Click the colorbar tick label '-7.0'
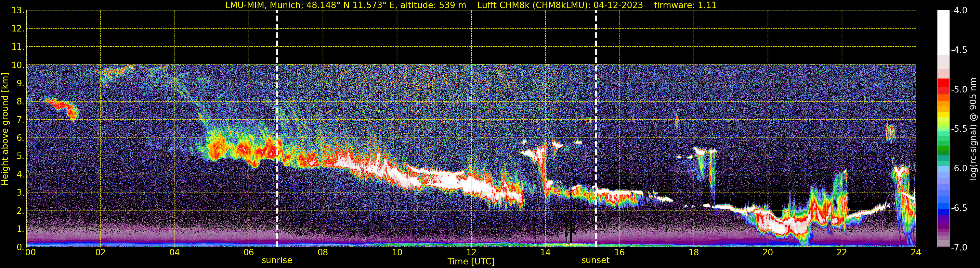 (x=959, y=248)
